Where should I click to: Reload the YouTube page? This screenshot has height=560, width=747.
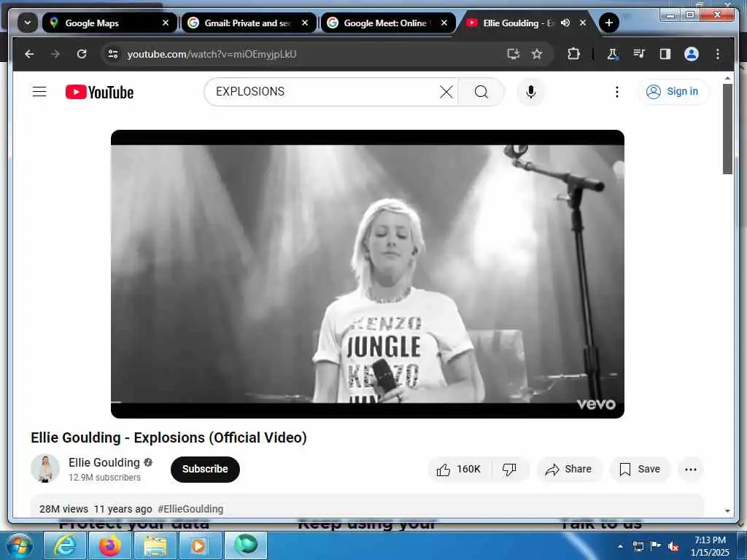(x=82, y=54)
